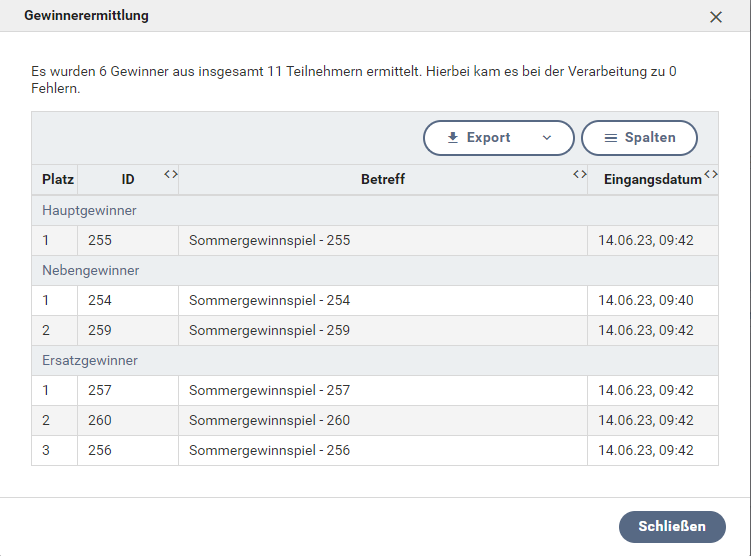
Task: Collapse the Ersatzgewinner group row
Action: point(89,361)
